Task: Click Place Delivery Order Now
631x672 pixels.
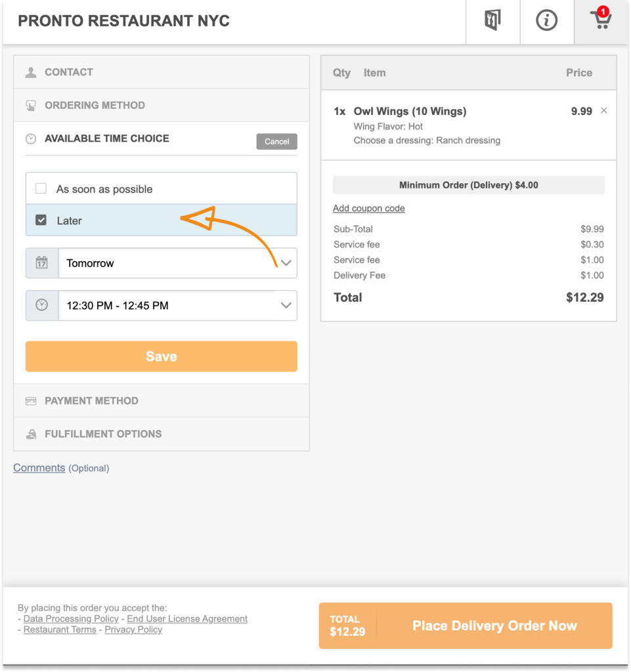Action: (x=494, y=626)
